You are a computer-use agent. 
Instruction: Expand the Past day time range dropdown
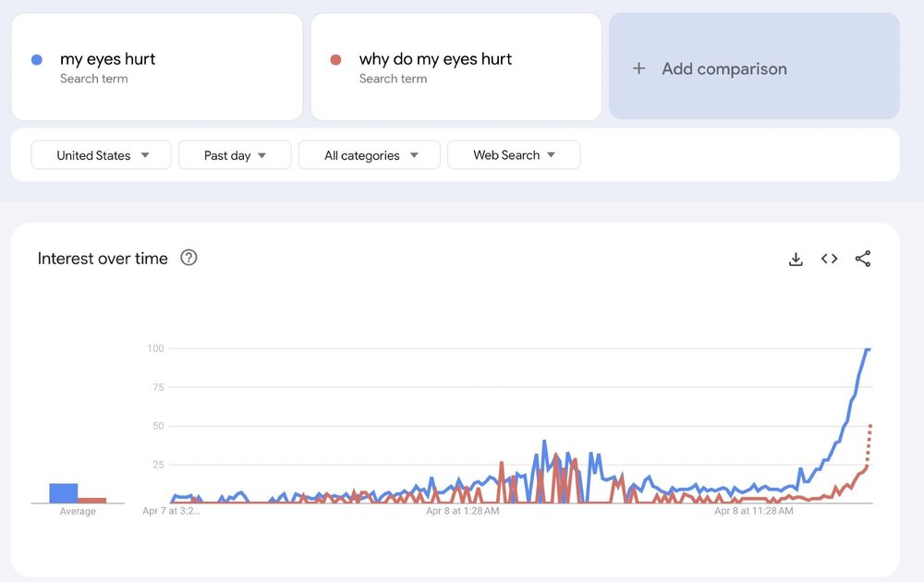click(235, 155)
